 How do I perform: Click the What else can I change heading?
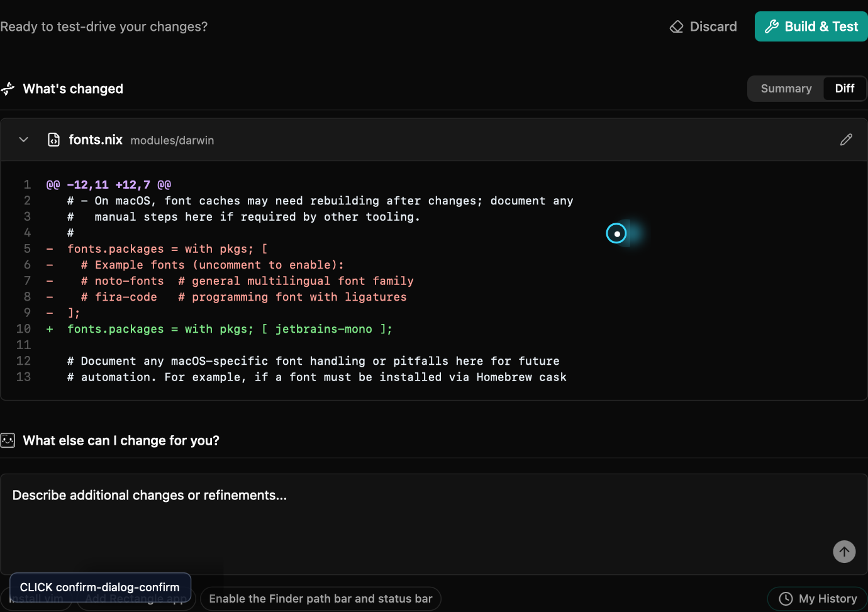click(121, 440)
